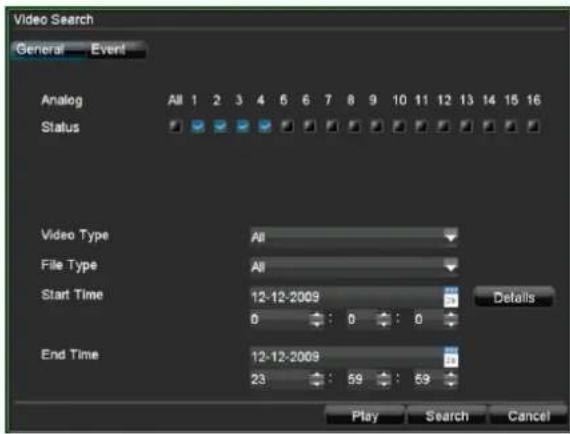Screen dimensions: 570x434
Task: Open the Start Time calendar picker
Action: click(x=451, y=297)
